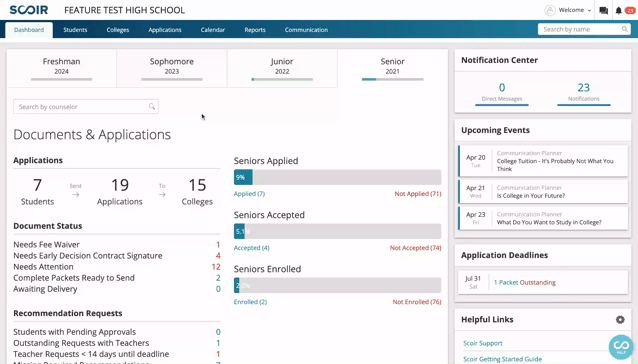Open the Colleges menu

click(x=118, y=30)
